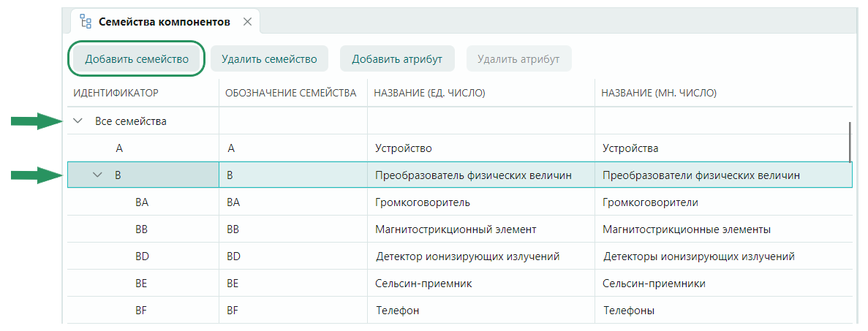868x331 pixels.
Task: Click the Добавить атрибут button
Action: pos(397,59)
